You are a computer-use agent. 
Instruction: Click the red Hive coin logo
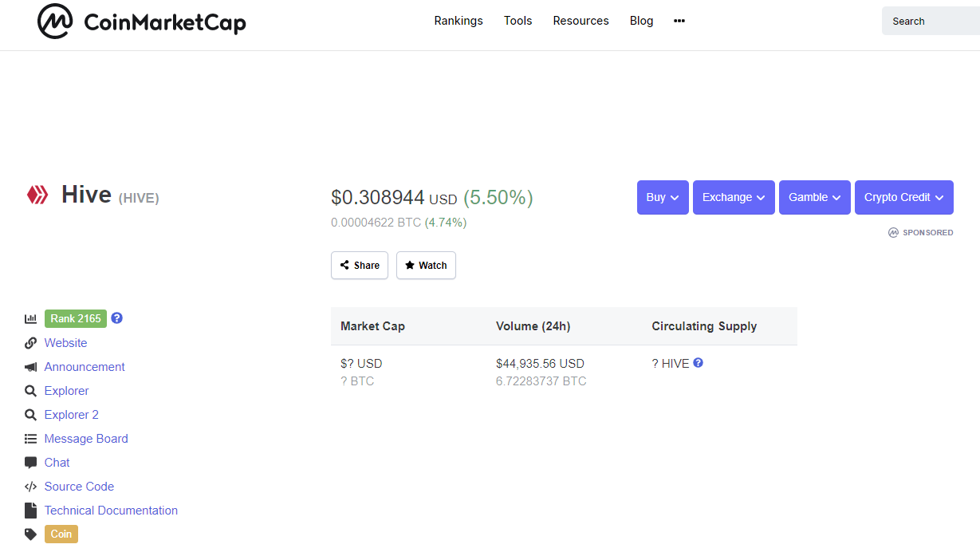click(37, 195)
